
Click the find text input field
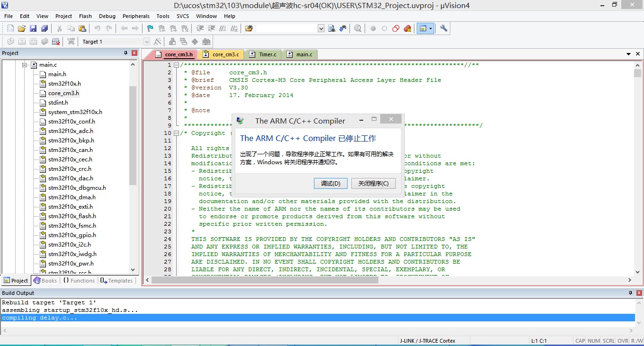click(x=286, y=28)
